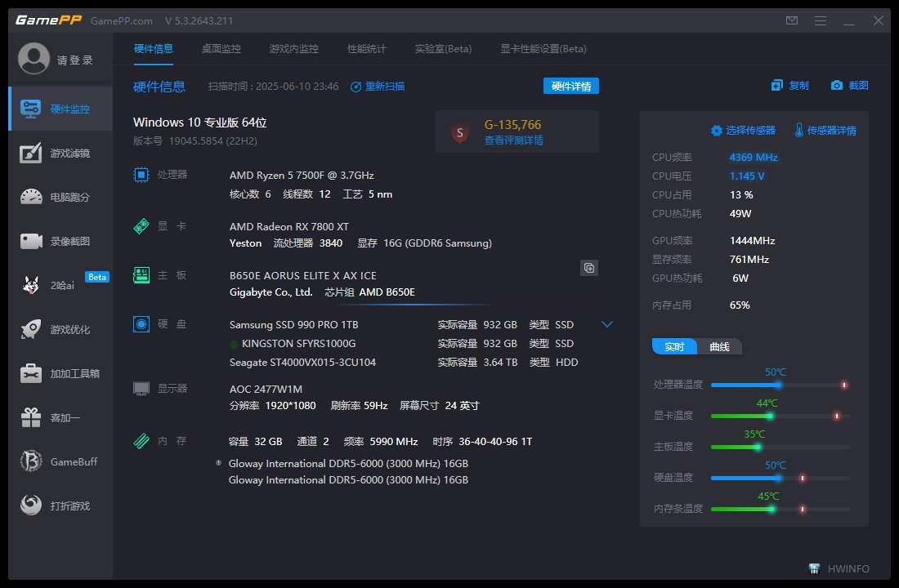Viewport: 899px width, 588px height.
Task: Open the hamburger menu in title bar
Action: [821, 20]
